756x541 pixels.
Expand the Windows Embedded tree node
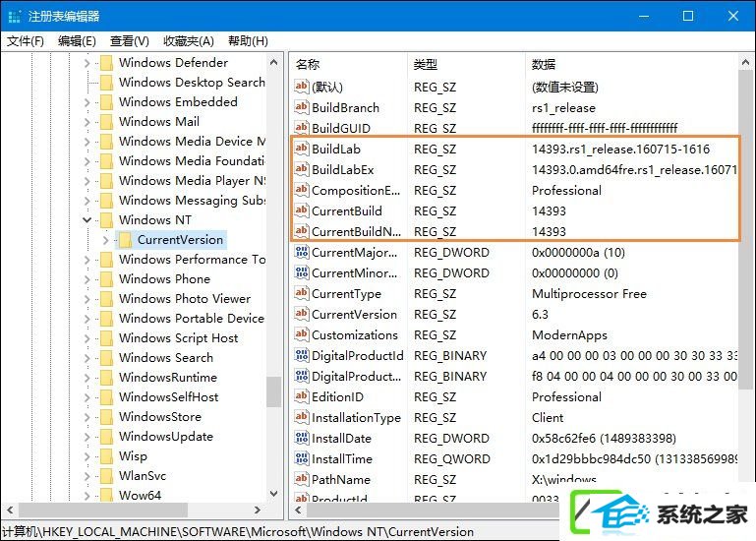tap(87, 102)
